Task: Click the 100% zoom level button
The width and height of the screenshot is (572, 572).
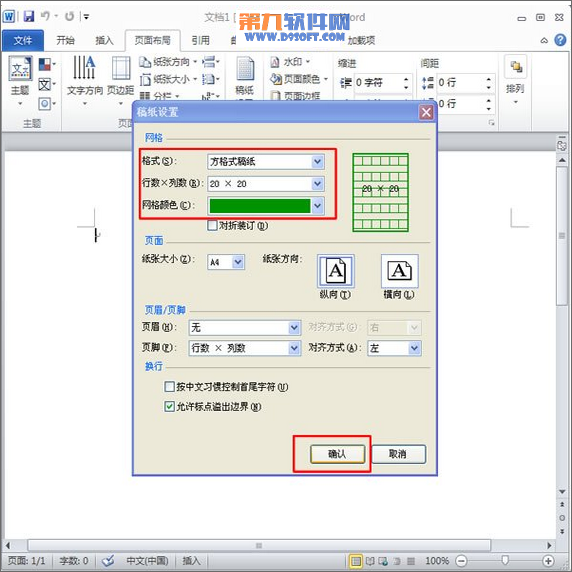Action: [437, 561]
